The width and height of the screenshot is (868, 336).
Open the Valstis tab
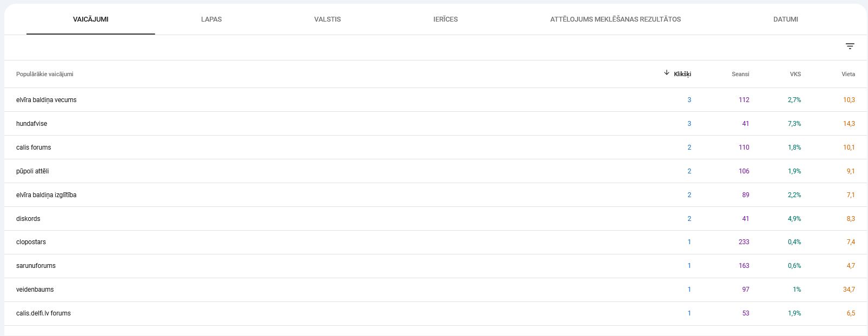pyautogui.click(x=327, y=19)
